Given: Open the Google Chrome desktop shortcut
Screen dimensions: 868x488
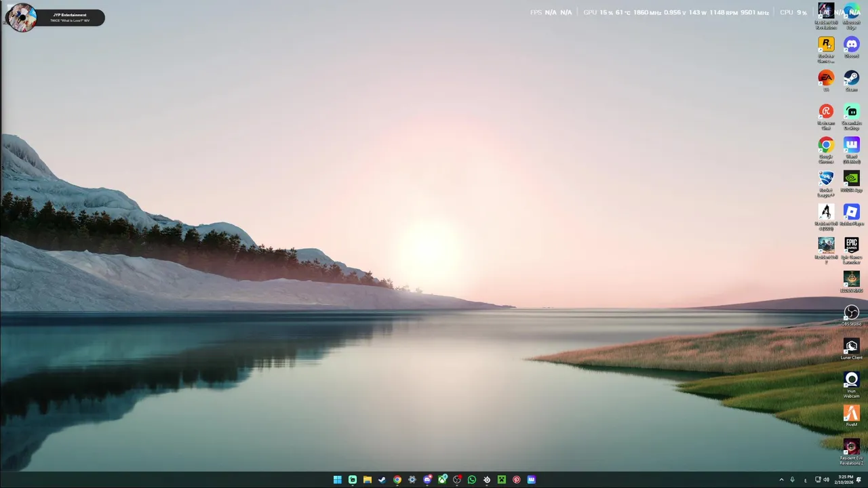Looking at the screenshot, I should click(x=826, y=150).
